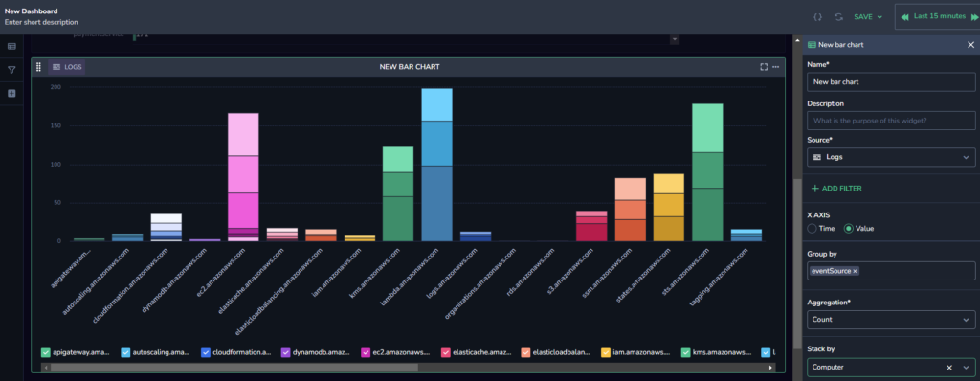Click the Name input field
980x381 pixels.
point(891,82)
